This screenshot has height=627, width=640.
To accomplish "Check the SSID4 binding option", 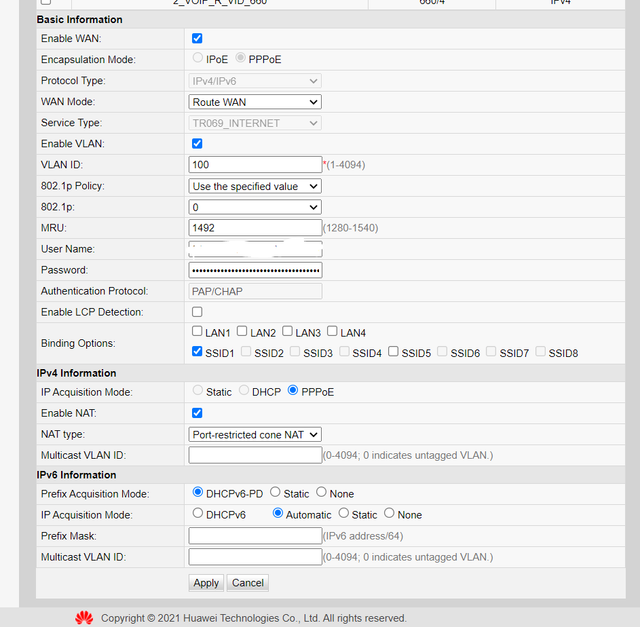I will click(344, 351).
